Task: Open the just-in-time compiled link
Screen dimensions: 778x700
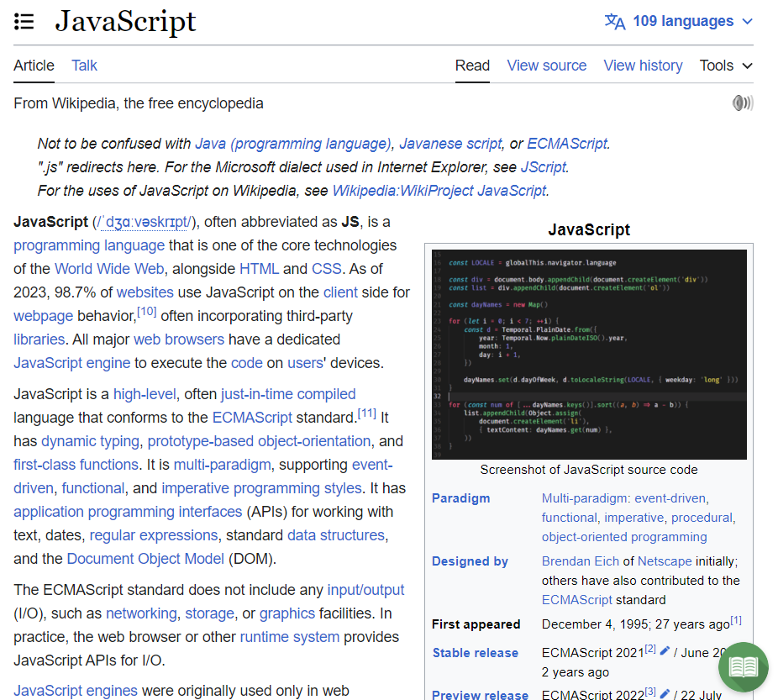Action: [288, 394]
